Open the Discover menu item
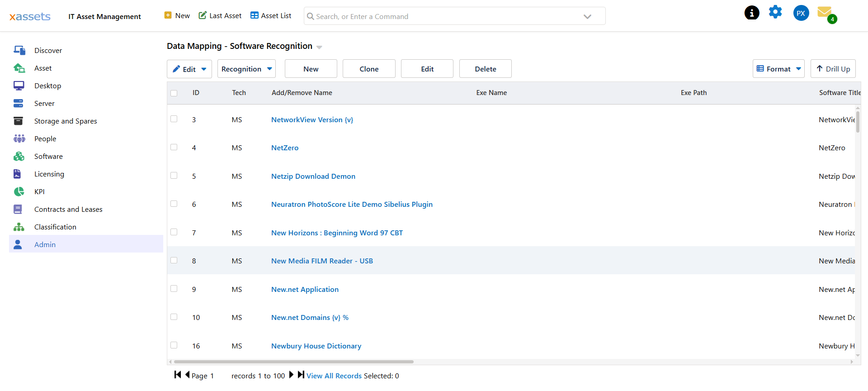The image size is (868, 391). (48, 50)
